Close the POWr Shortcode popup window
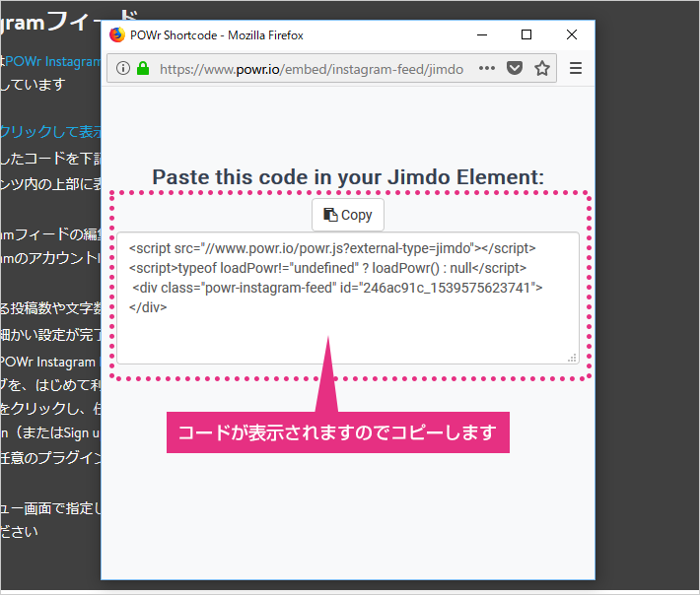 click(x=572, y=34)
